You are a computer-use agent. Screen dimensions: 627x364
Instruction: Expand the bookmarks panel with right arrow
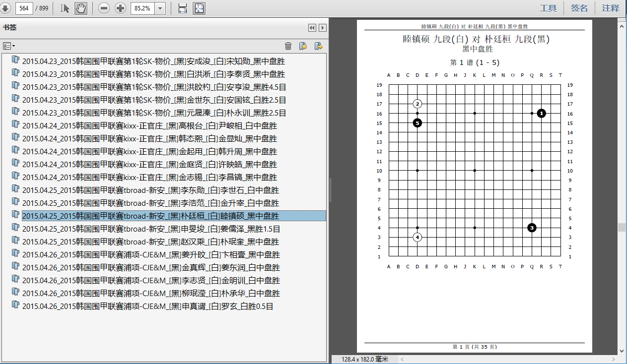point(323,28)
